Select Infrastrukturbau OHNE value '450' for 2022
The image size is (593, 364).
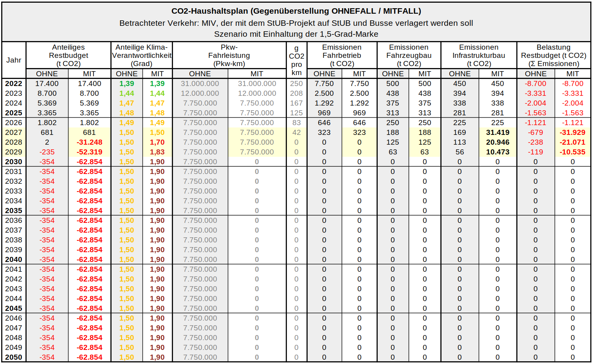[x=460, y=84]
